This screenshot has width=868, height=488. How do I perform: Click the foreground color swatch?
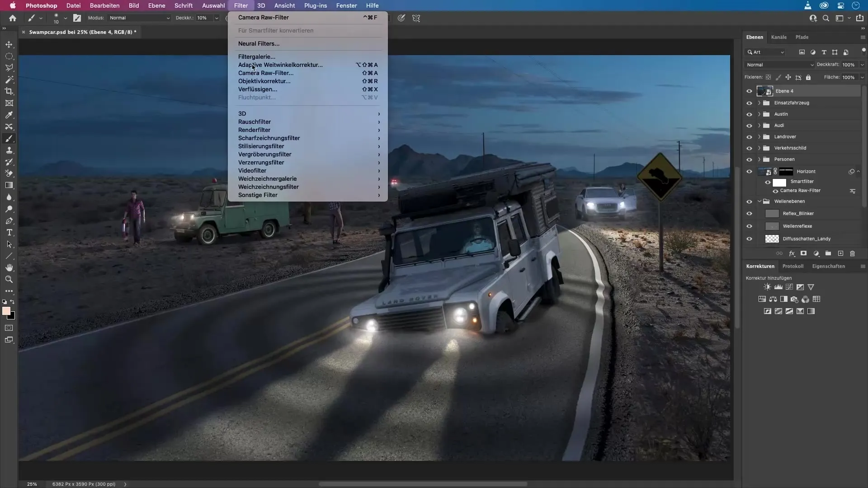[6, 311]
